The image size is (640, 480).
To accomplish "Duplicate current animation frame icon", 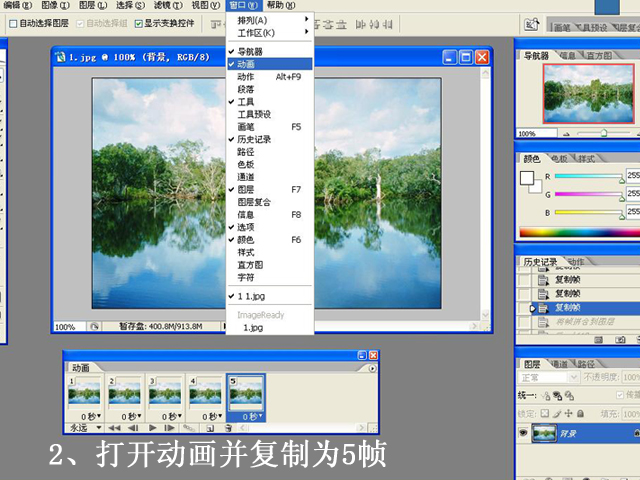I will [210, 428].
